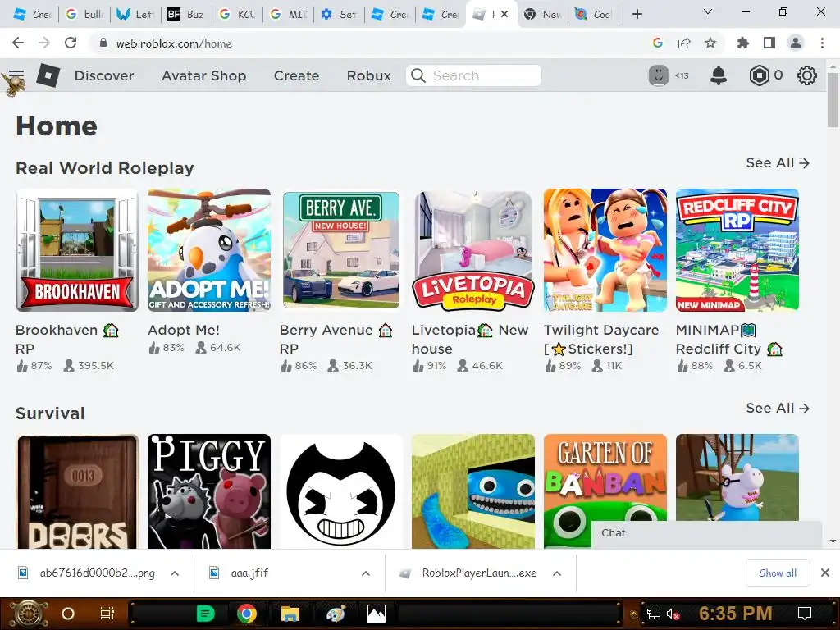The height and width of the screenshot is (630, 840).
Task: Open the Task View taskbar button
Action: [107, 614]
